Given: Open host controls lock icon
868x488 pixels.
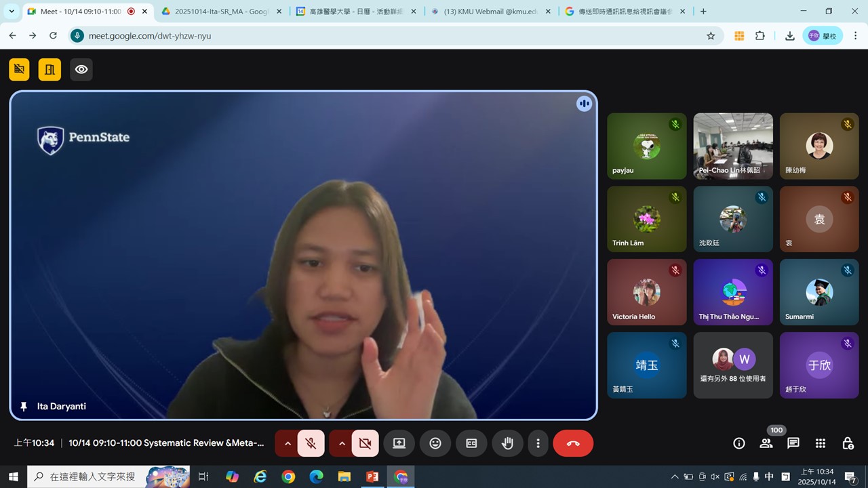Looking at the screenshot, I should (x=847, y=443).
